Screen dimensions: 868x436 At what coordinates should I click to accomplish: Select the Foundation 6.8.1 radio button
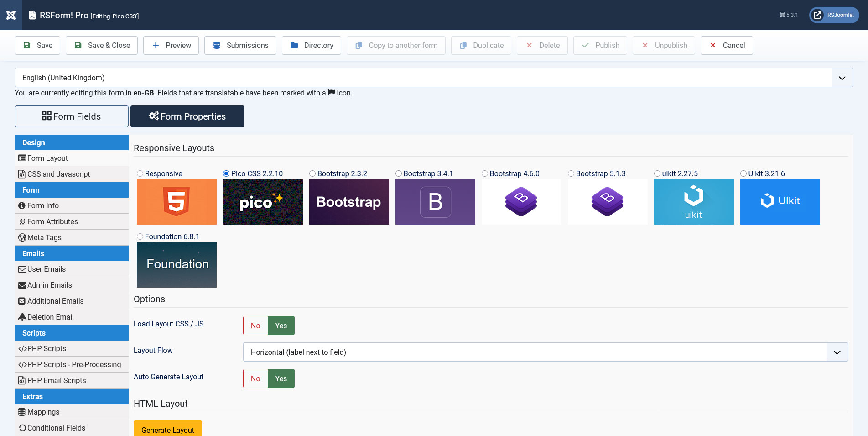(x=140, y=236)
